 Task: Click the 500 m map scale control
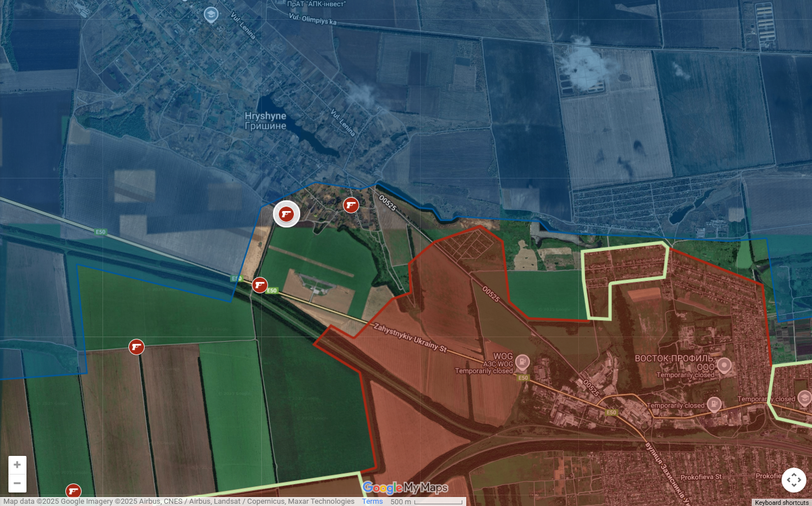coord(427,501)
